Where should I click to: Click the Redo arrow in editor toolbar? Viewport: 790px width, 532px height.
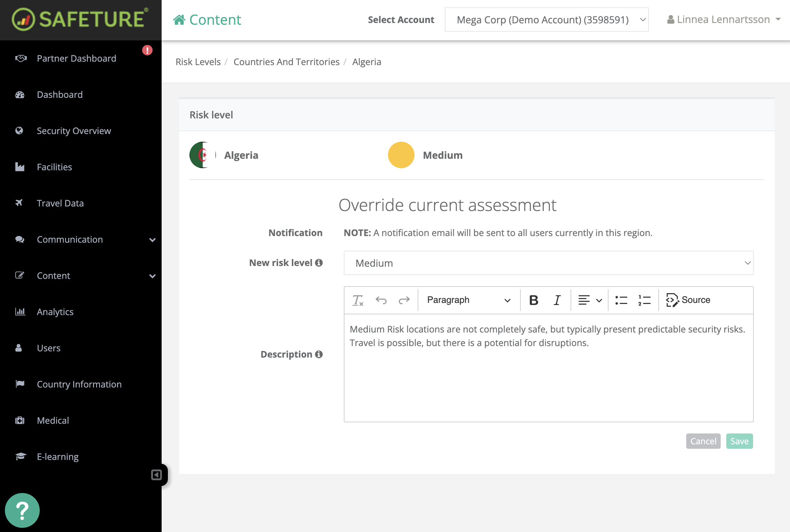pyautogui.click(x=404, y=300)
